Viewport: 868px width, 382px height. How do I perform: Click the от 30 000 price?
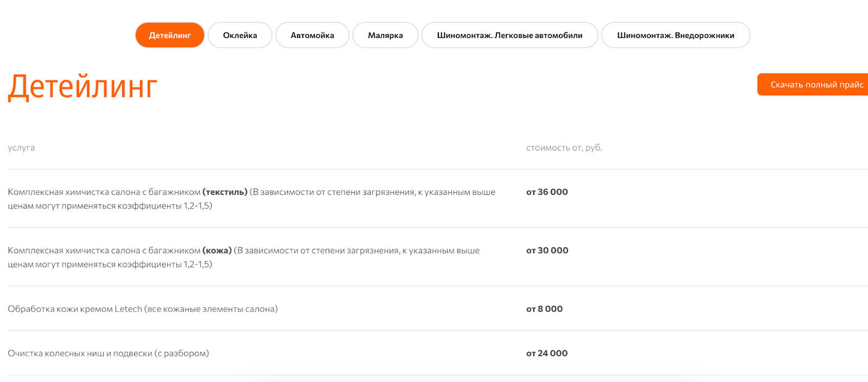[x=547, y=250]
